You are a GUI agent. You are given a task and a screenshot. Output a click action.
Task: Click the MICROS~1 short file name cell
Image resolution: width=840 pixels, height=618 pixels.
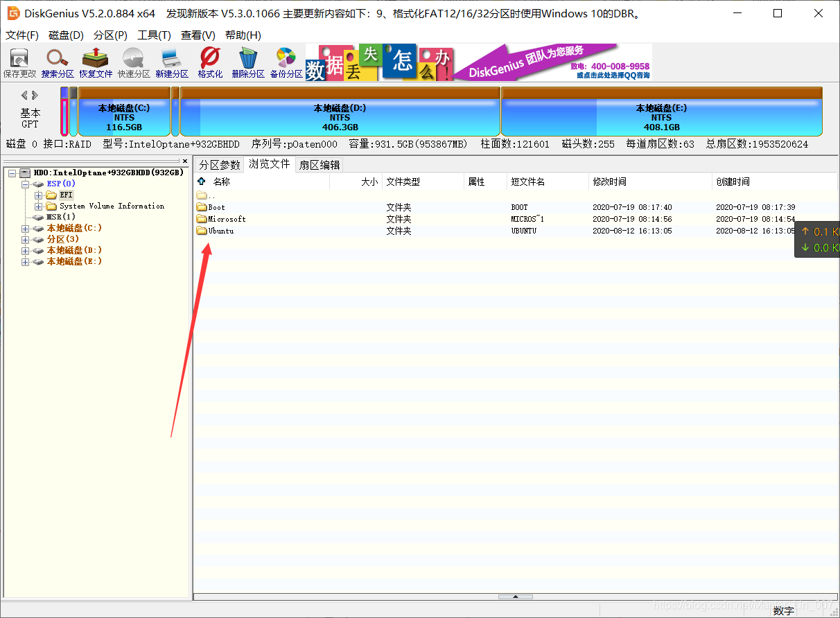point(527,219)
